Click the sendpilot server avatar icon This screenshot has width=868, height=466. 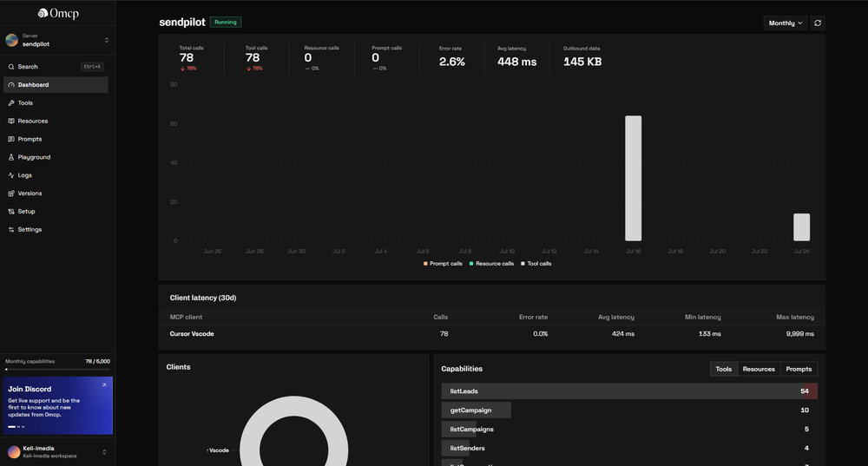coord(11,40)
